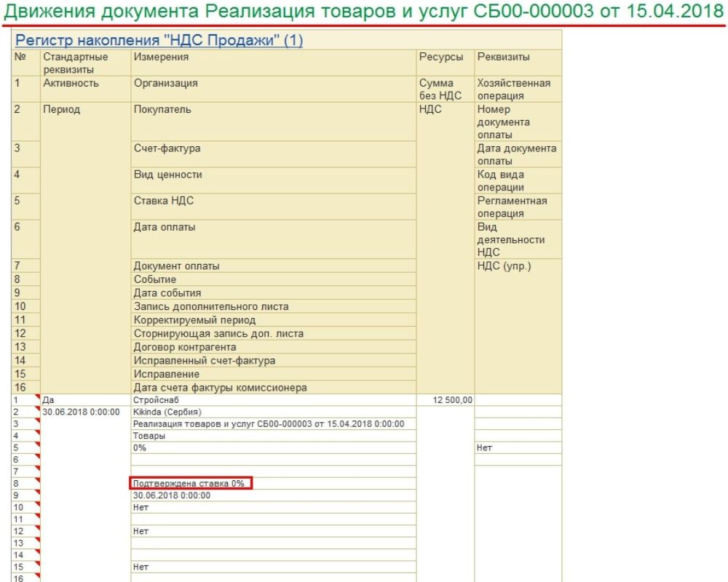Select the 0% VAT rate data cell
The height and width of the screenshot is (582, 728).
coord(274,448)
